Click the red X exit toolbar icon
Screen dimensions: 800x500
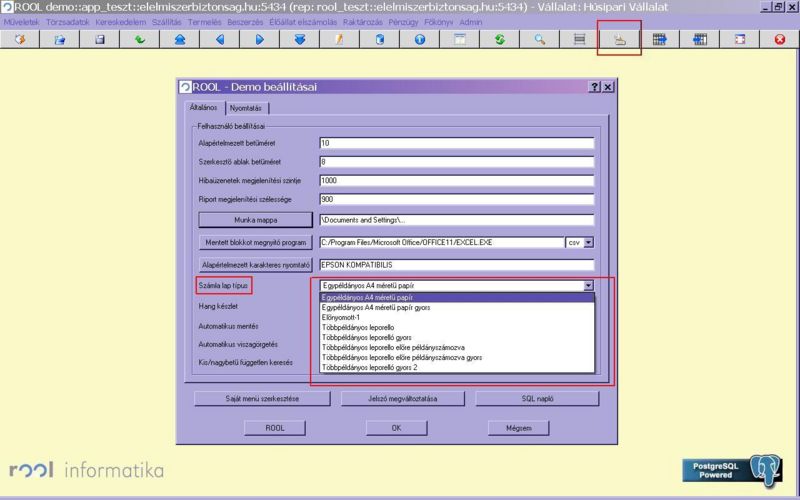click(x=779, y=39)
